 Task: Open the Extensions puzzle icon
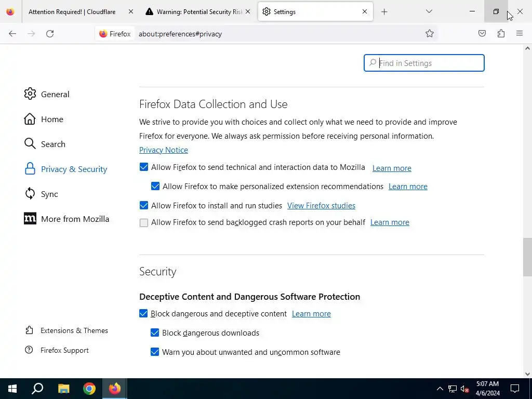point(501,34)
